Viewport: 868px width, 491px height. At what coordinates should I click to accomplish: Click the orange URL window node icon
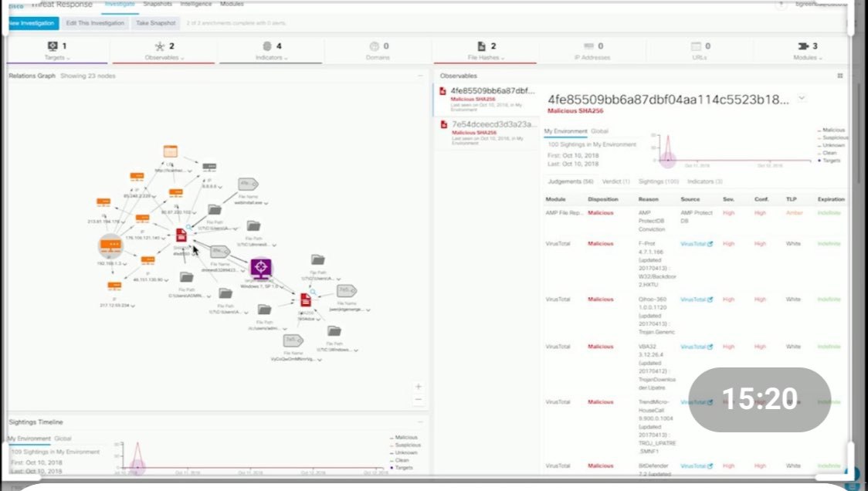coord(171,151)
